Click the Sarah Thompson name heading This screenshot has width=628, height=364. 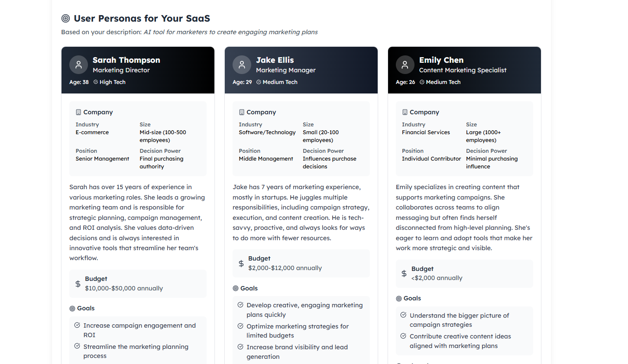[126, 60]
